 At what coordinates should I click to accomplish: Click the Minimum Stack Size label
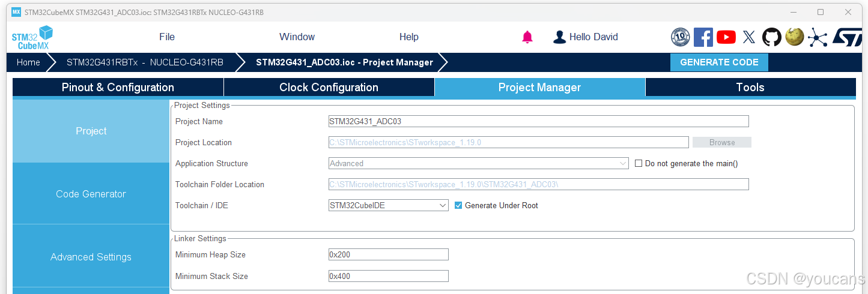tap(211, 276)
